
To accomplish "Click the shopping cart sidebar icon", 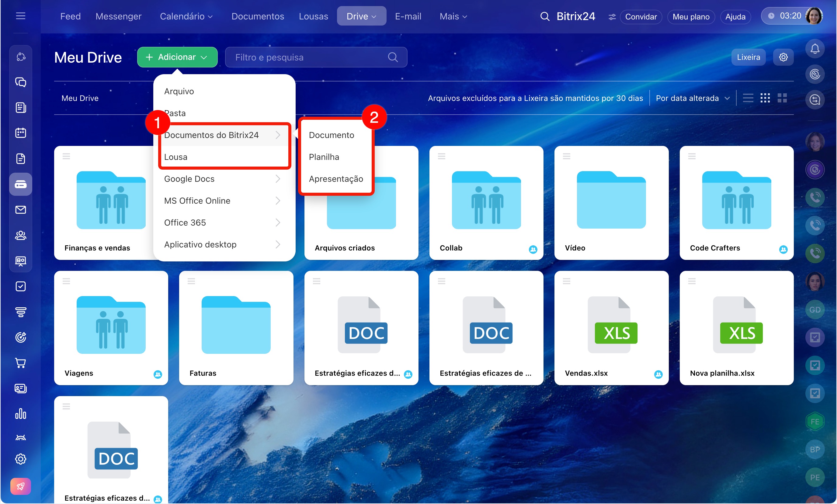I will click(21, 363).
